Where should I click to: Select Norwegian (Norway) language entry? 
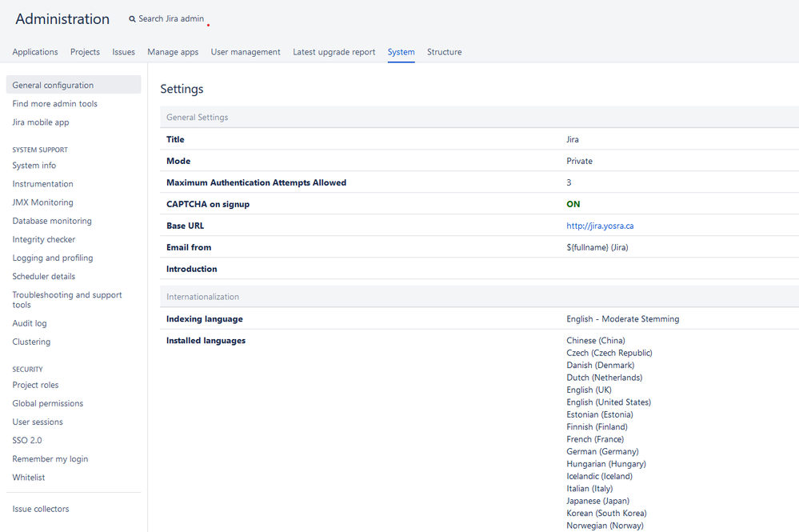pyautogui.click(x=605, y=526)
